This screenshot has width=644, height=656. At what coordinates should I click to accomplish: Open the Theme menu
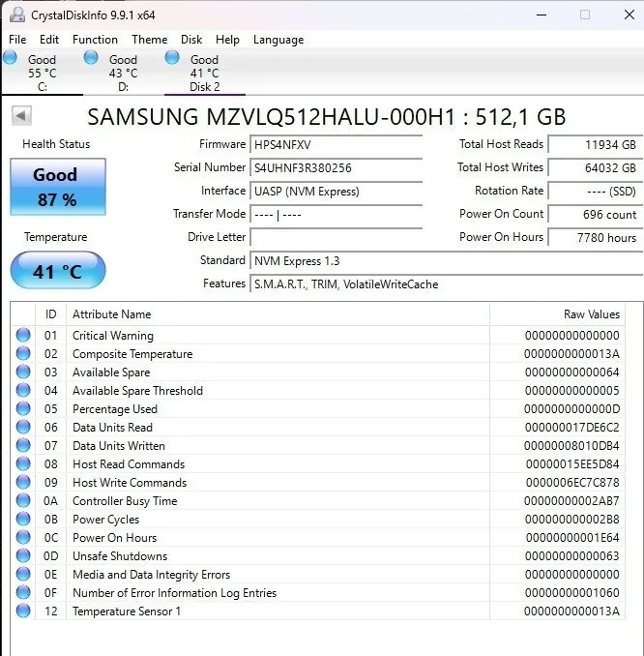(149, 40)
